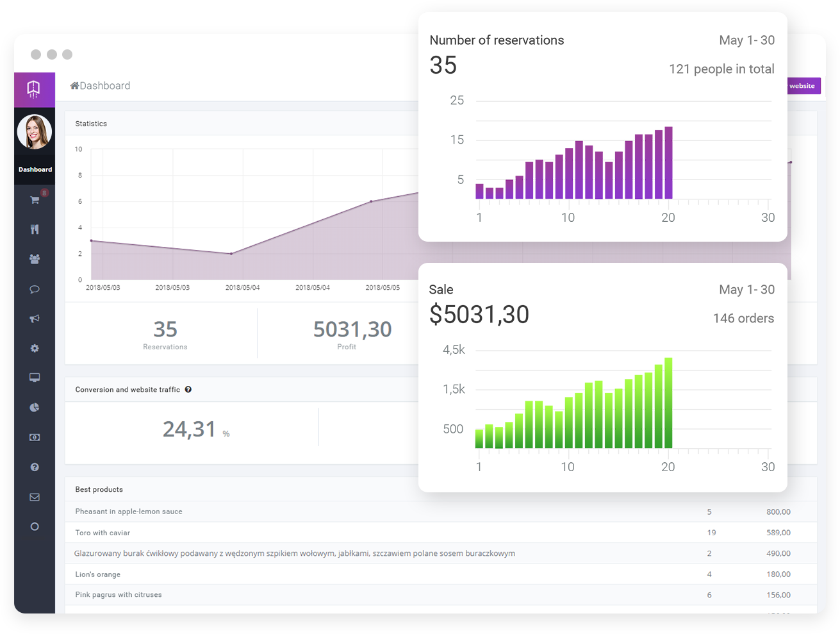The width and height of the screenshot is (840, 634).
Task: Click the chart data point at value 6
Action: coord(372,201)
